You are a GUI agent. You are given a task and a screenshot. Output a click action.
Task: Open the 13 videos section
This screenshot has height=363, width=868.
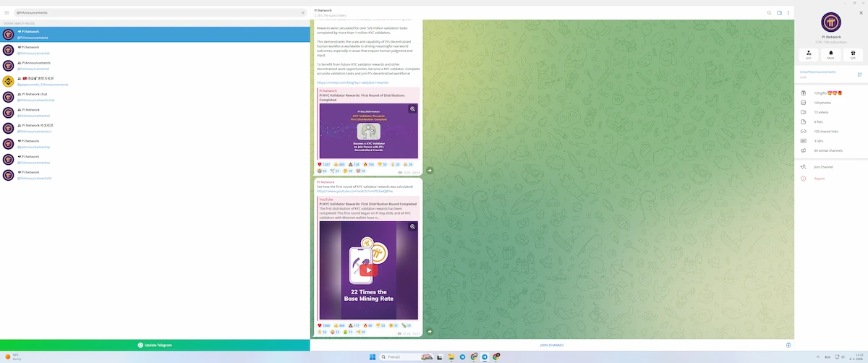coord(831,112)
